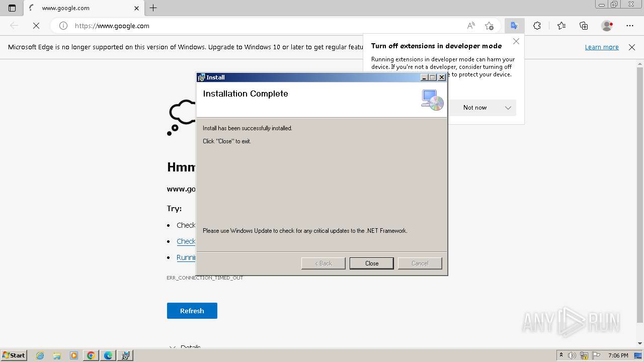Open the volume speaker tray icon
Screen dimensions: 644x362
(x=573, y=355)
